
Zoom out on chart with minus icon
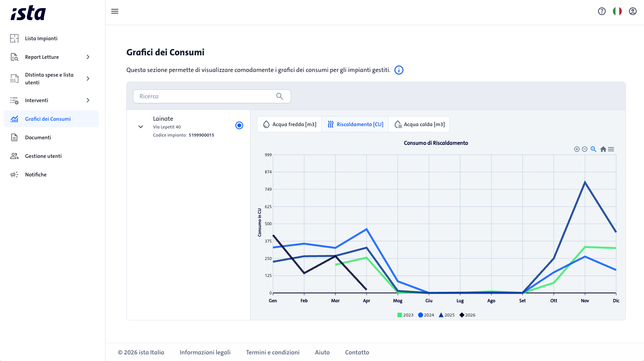pyautogui.click(x=585, y=149)
